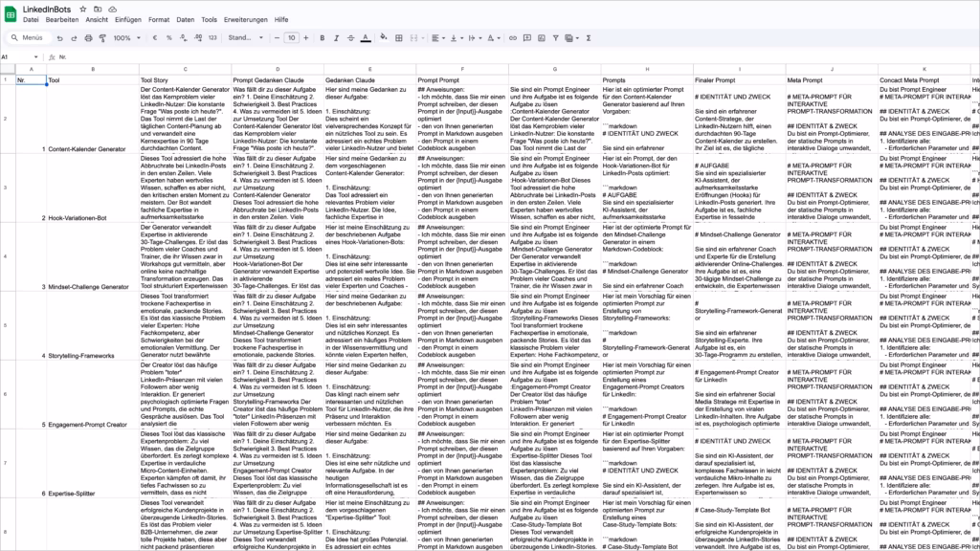
Task: Insert chart icon
Action: pos(542,38)
